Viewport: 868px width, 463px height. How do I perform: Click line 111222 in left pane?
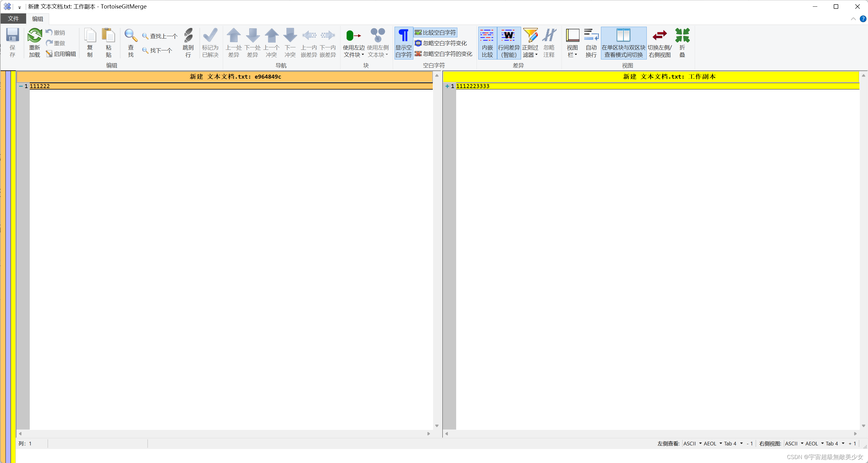[231, 86]
